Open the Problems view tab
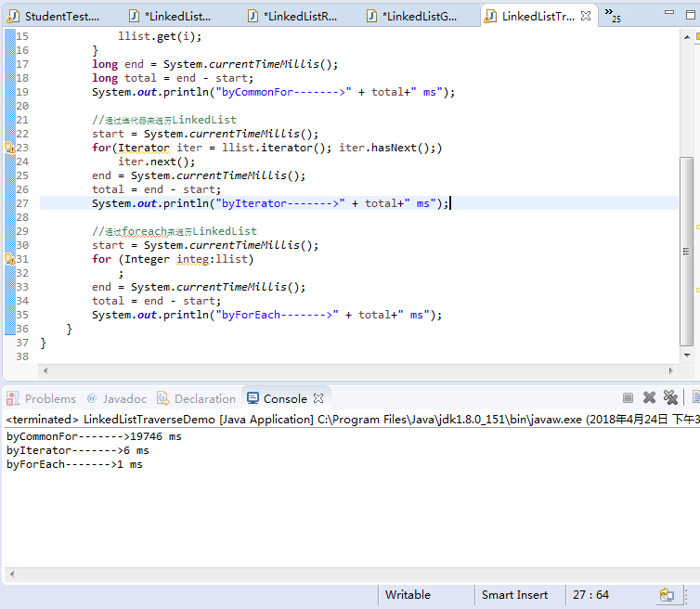 click(42, 398)
